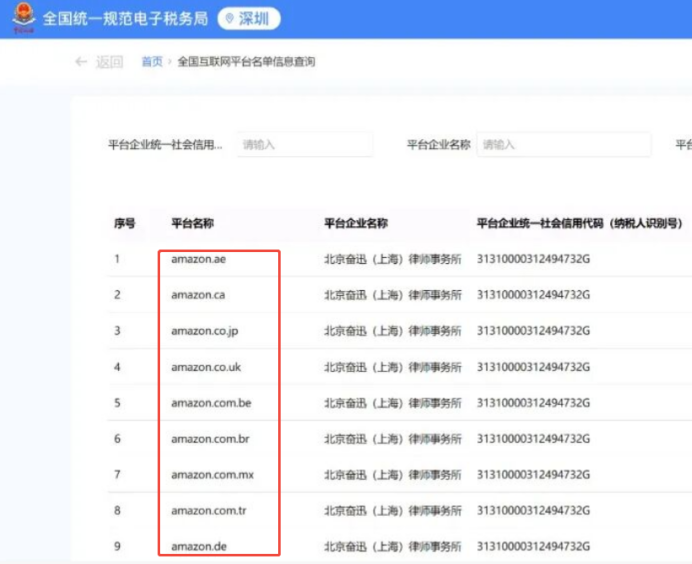Select the amazon.ca platform cell
692x564 pixels.
click(x=198, y=295)
